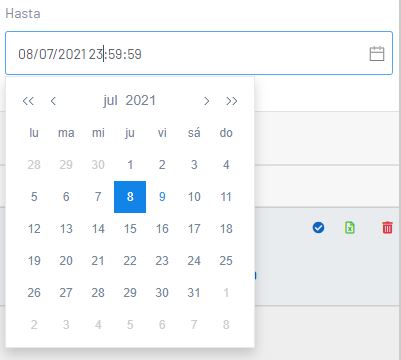Open calendar icon in Hasta field
Image resolution: width=401 pixels, height=360 pixels.
[x=377, y=54]
